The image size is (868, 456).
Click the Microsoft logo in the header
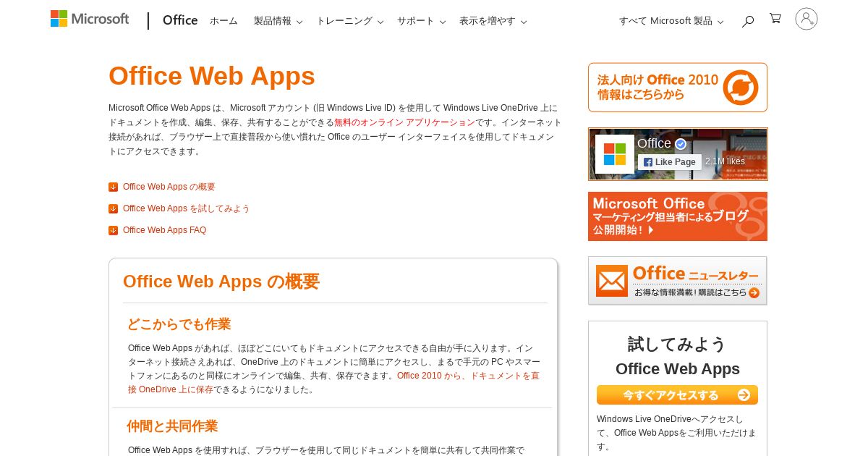tap(90, 19)
